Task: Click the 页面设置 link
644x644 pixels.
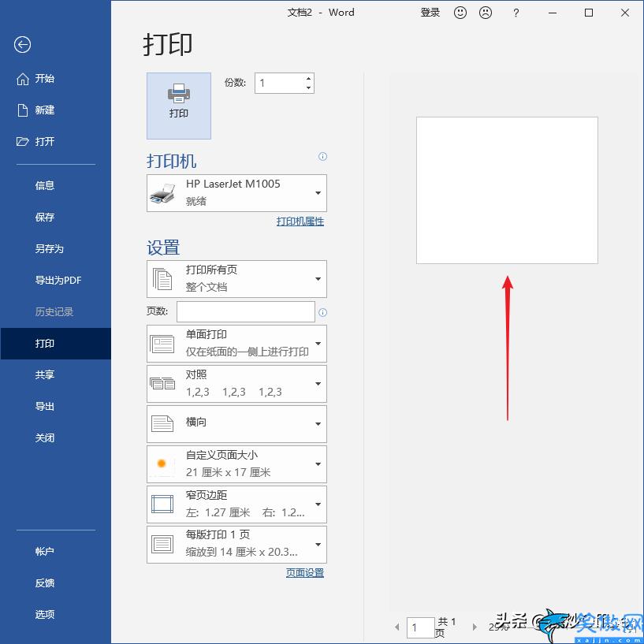Action: pyautogui.click(x=305, y=573)
